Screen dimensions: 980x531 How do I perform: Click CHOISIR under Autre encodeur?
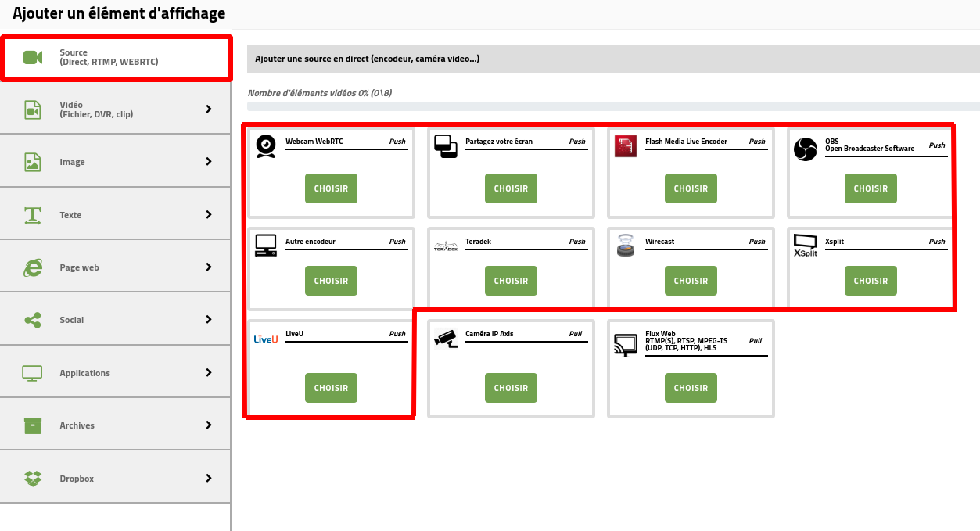coord(331,281)
